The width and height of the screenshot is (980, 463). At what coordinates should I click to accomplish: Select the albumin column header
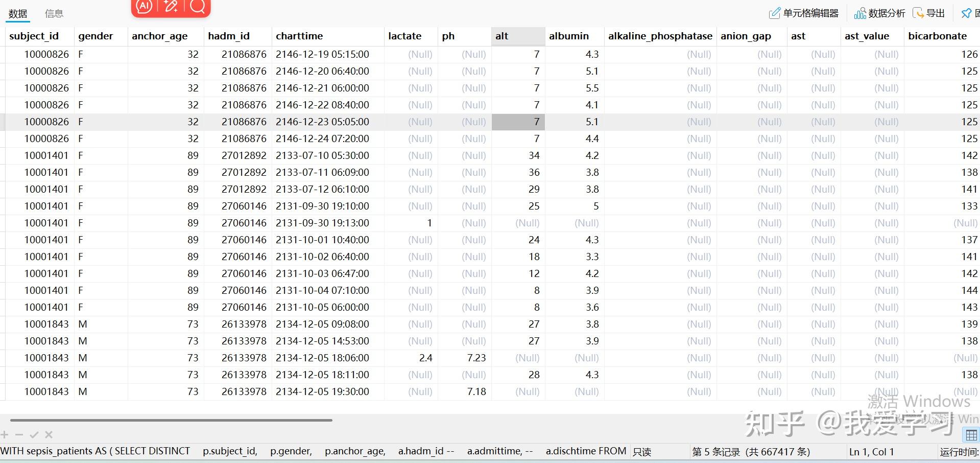[575, 36]
